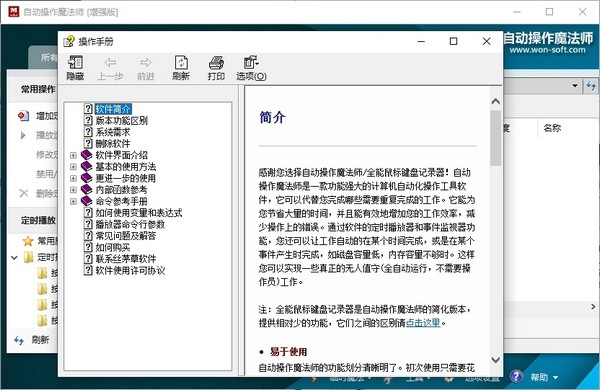Follow the 点击这里 hyperlink
Viewport: 600px width, 390px height.
coord(423,323)
